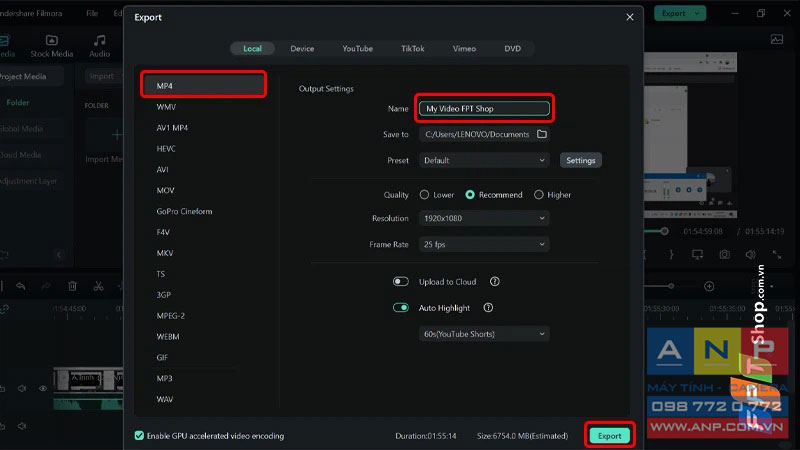Select WEBM format
800x450 pixels.
(x=168, y=336)
